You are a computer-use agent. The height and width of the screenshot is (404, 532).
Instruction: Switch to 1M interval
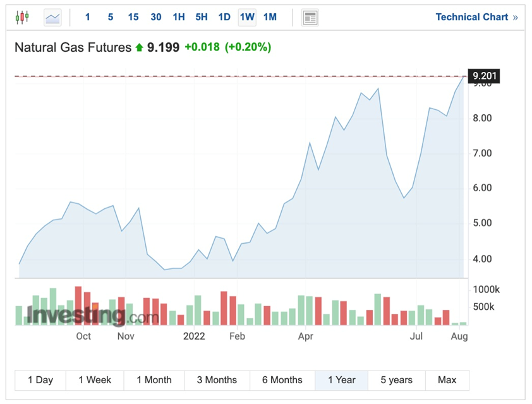(270, 17)
